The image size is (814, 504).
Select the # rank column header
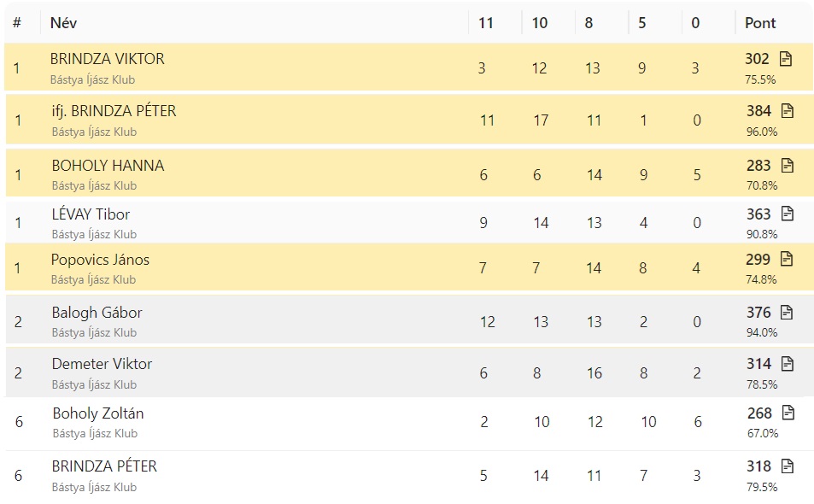coord(17,23)
